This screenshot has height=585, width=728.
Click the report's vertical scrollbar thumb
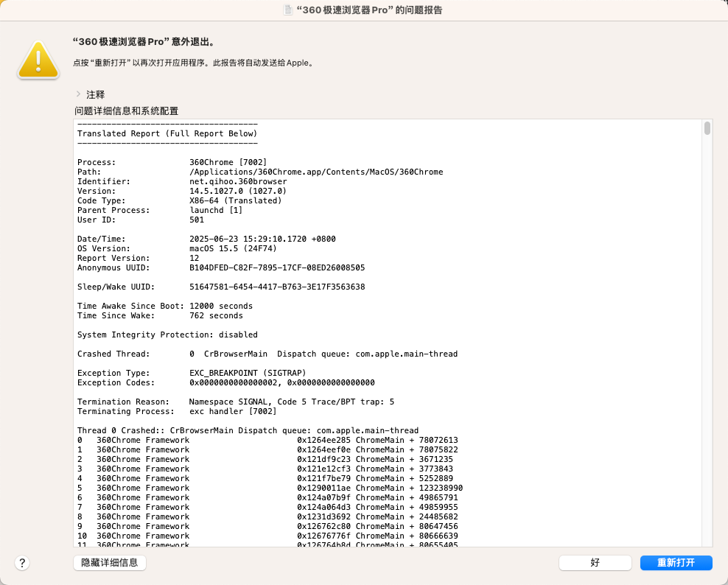pyautogui.click(x=707, y=128)
